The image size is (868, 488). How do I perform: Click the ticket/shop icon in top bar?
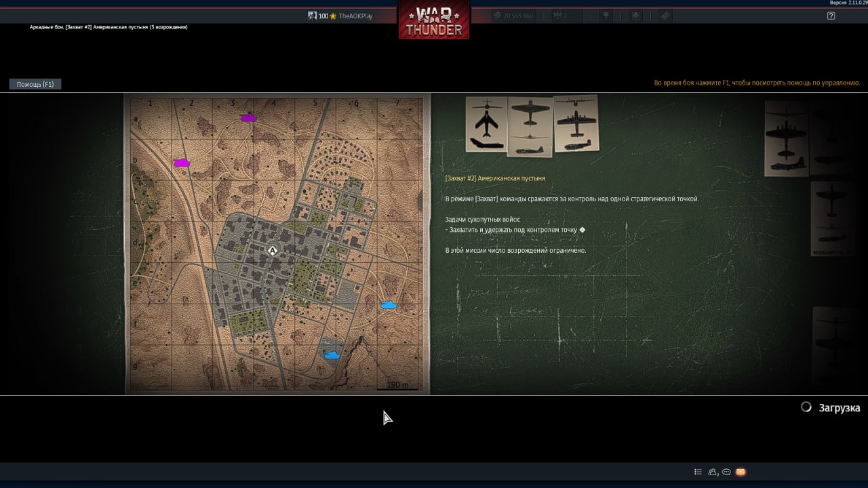(665, 16)
